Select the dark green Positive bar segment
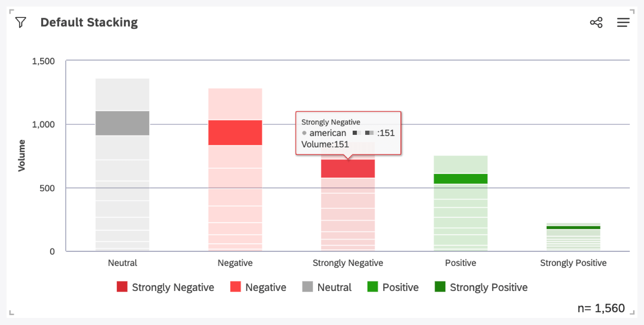 (x=460, y=178)
